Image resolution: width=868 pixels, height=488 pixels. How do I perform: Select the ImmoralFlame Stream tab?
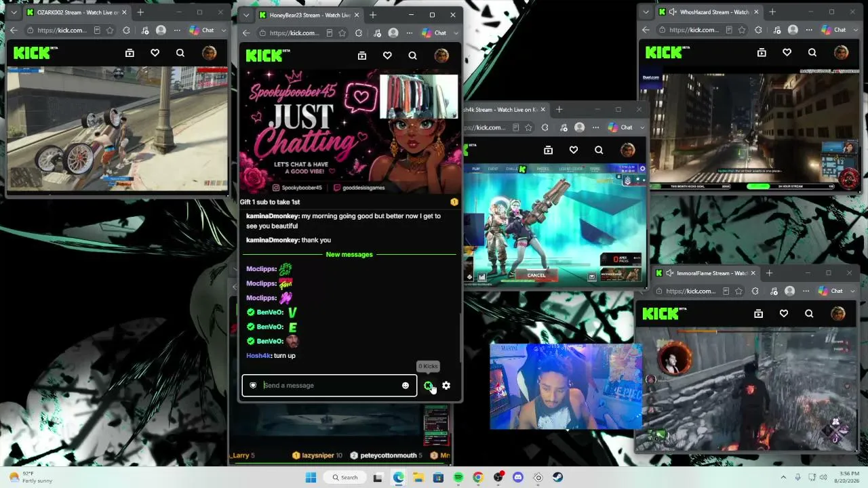705,273
